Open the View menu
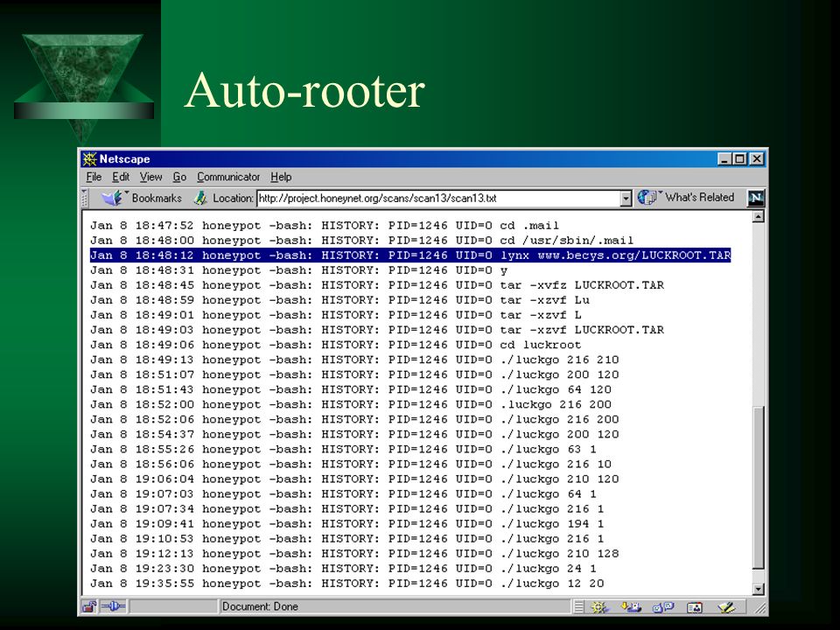This screenshot has height=630, width=840. pos(150,177)
